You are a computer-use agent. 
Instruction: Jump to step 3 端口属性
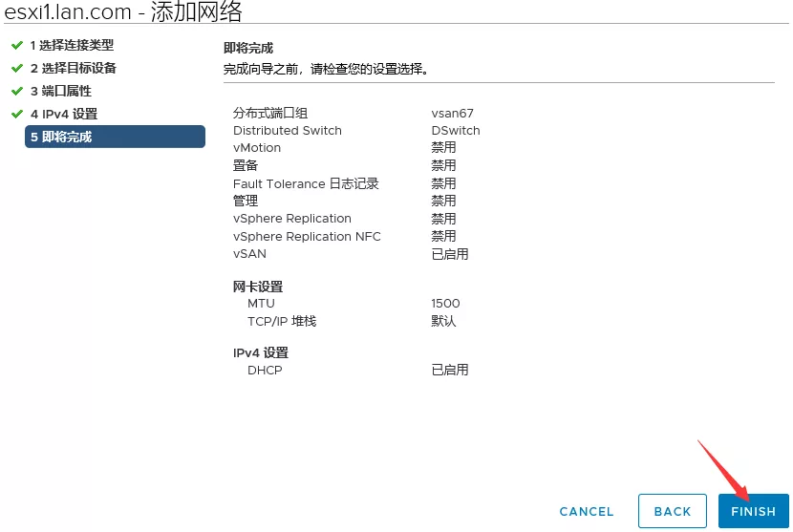pos(60,91)
